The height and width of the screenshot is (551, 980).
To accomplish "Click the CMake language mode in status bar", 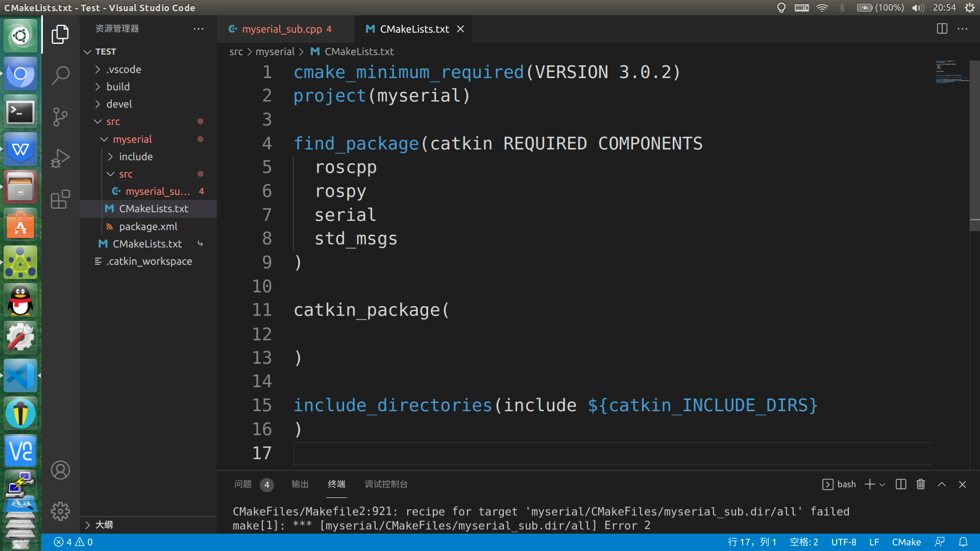I will click(x=906, y=542).
